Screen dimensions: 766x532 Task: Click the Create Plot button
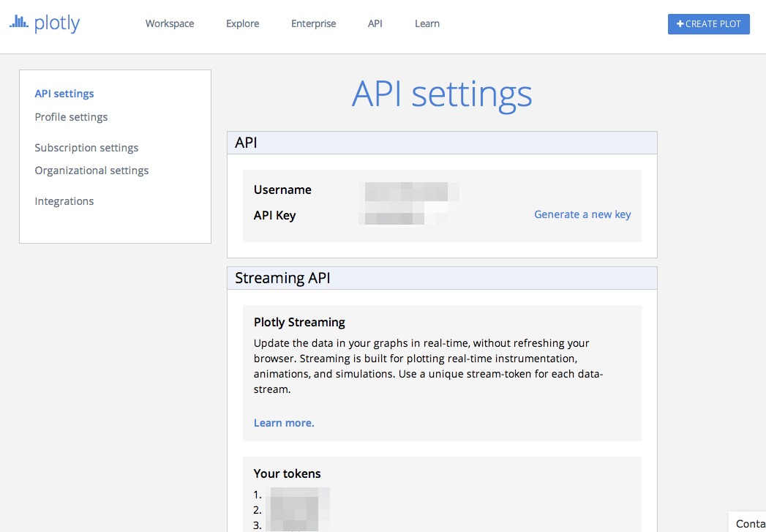pos(708,24)
